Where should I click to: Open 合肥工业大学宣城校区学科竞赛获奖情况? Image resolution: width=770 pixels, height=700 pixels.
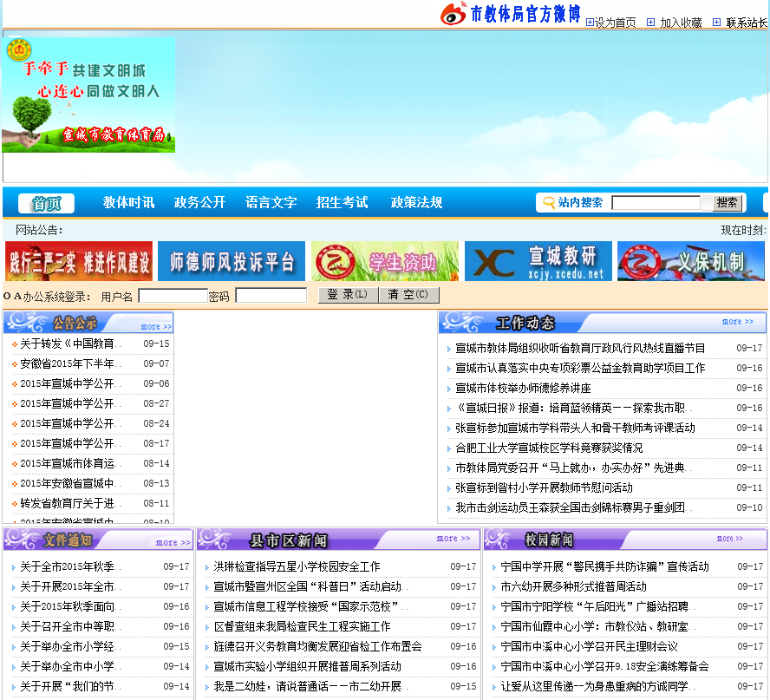pos(549,448)
